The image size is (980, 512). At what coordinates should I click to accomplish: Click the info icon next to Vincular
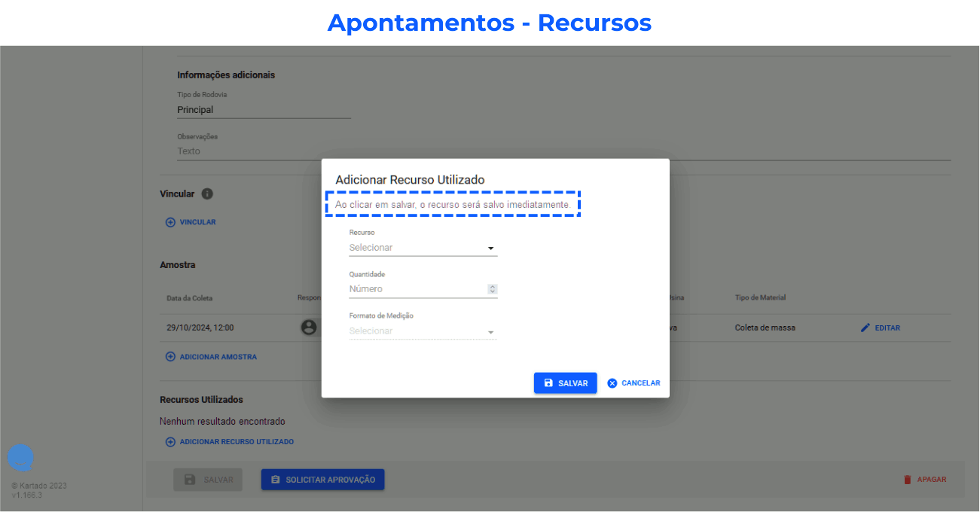[207, 194]
